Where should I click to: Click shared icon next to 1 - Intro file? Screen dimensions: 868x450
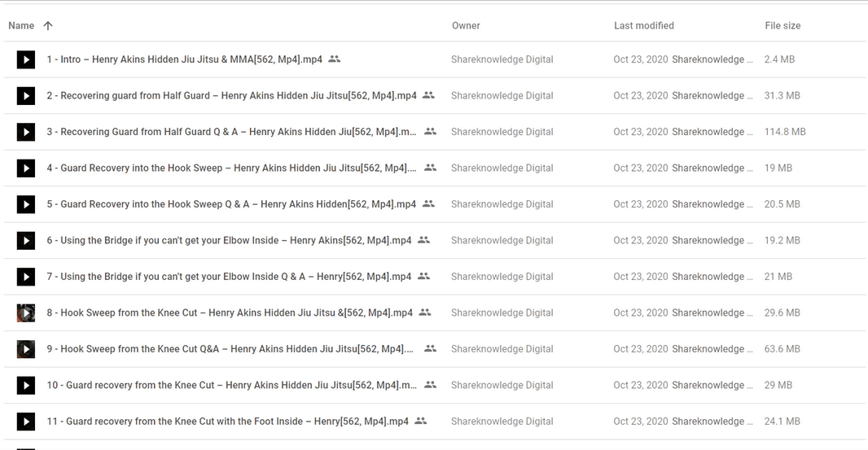pyautogui.click(x=335, y=59)
